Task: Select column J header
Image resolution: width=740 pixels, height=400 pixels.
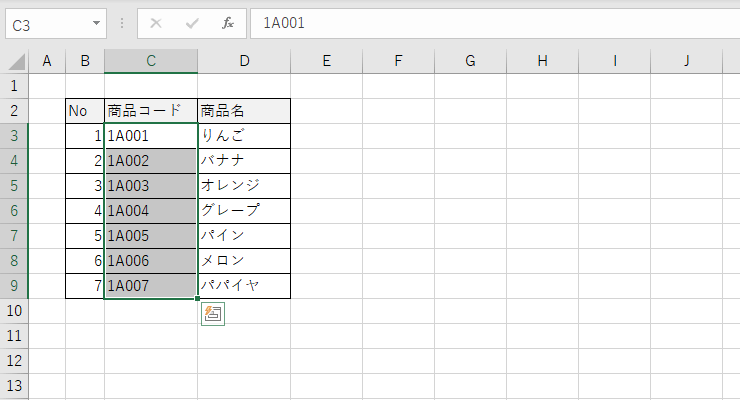Action: (x=687, y=61)
